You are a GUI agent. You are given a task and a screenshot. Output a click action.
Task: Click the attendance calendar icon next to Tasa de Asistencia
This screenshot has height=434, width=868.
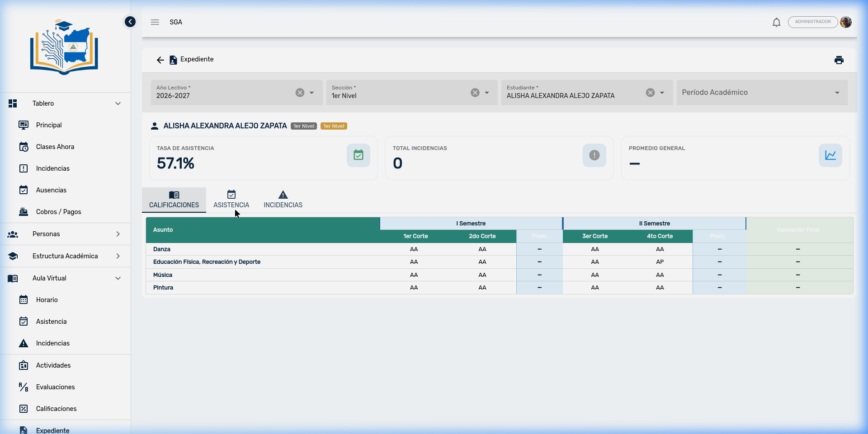(x=358, y=155)
